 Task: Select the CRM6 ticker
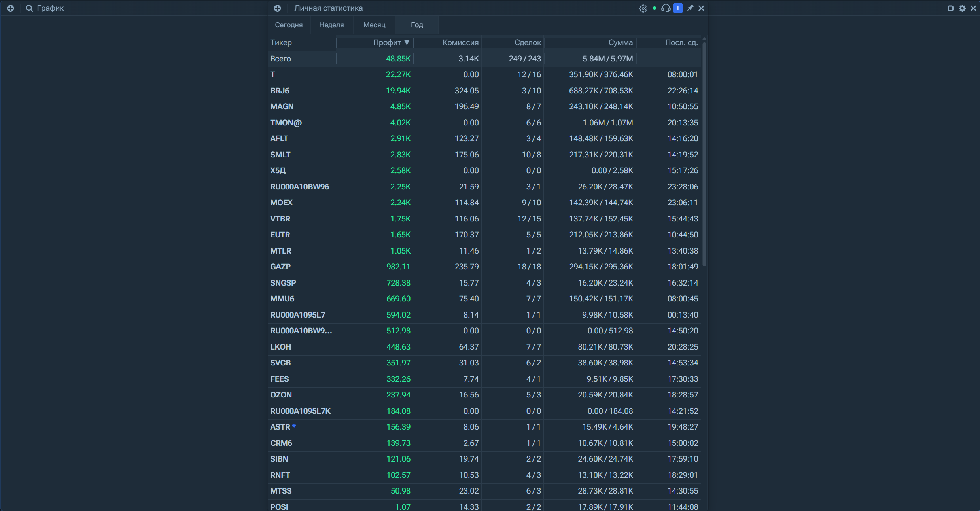(x=281, y=443)
